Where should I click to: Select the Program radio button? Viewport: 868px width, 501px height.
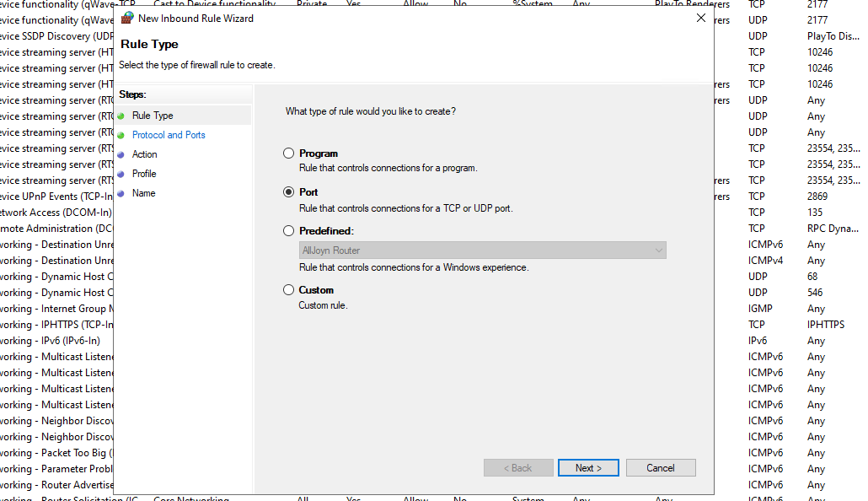[288, 154]
